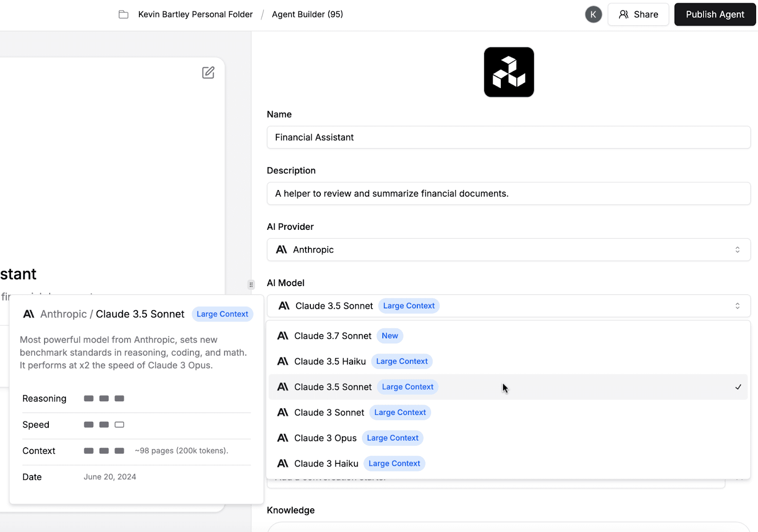Select Claude 3.5 Haiku option
The image size is (758, 532).
coord(508,361)
